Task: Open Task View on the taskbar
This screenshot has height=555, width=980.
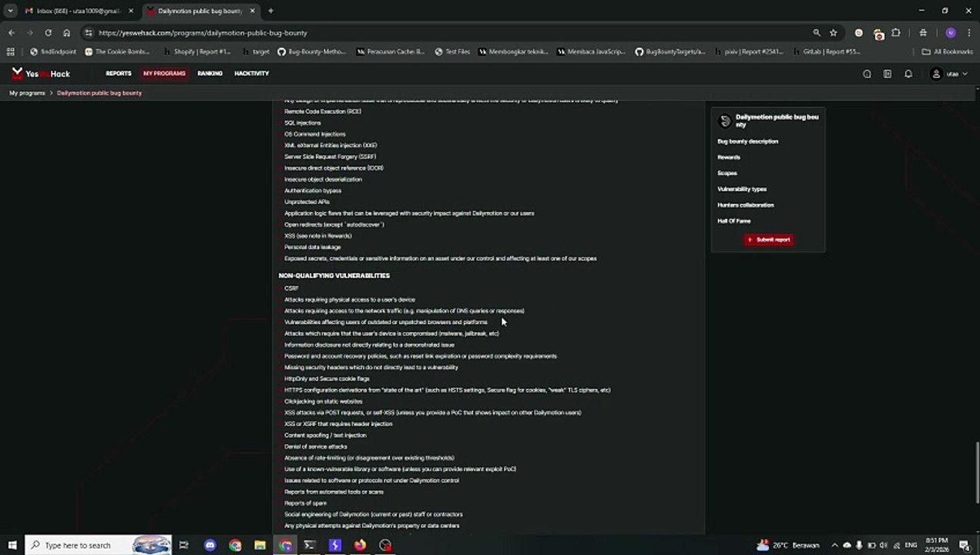Action: [183, 545]
